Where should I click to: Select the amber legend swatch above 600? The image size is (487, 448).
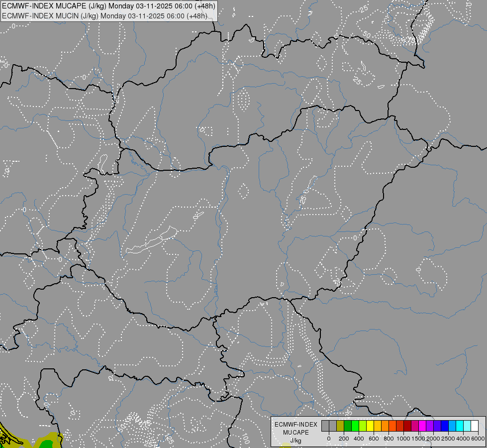(378, 426)
